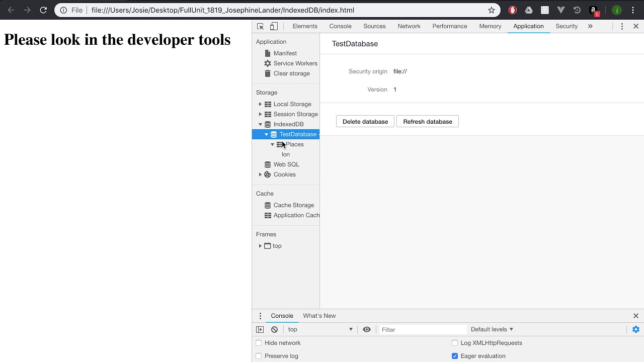Switch to the Performance tab

[449, 26]
